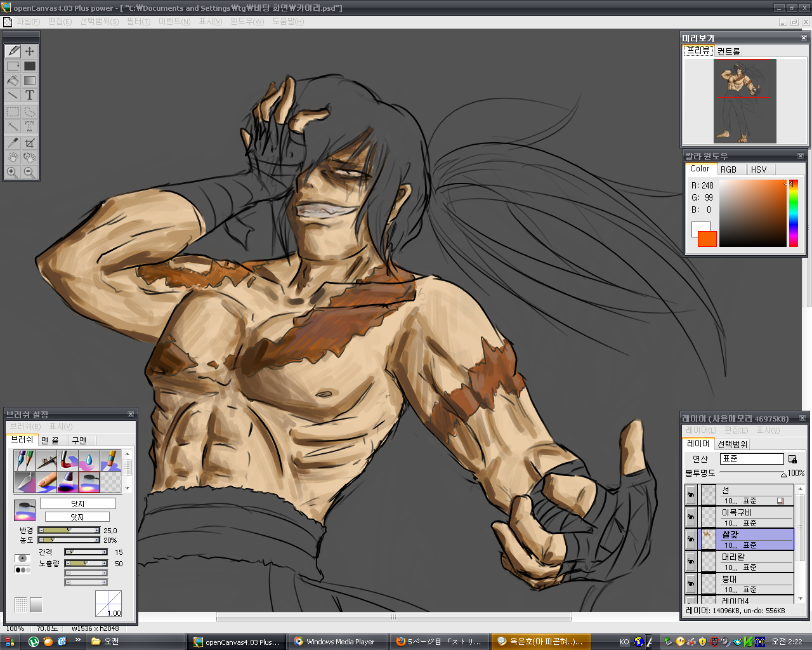Pick the eyedropper color picker tool
This screenshot has height=650, width=812.
point(13,143)
